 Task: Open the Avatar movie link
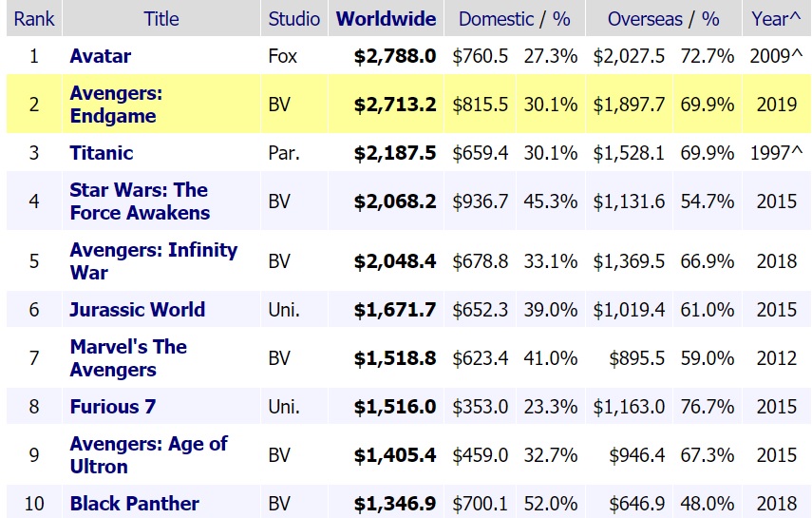[x=100, y=56]
